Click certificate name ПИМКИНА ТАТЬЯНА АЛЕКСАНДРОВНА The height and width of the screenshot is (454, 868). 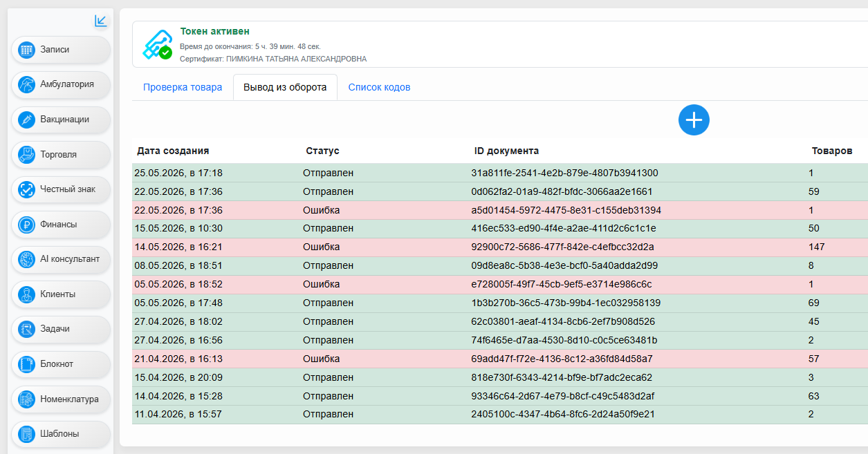(297, 59)
